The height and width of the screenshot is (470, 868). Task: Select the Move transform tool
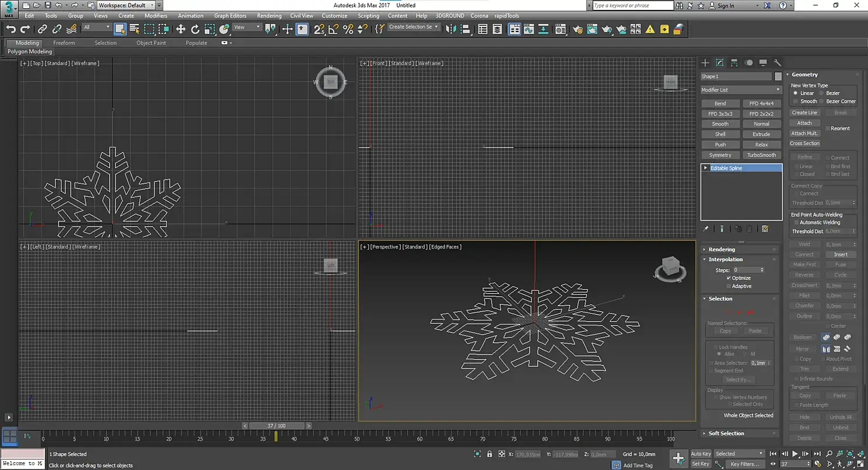(181, 29)
